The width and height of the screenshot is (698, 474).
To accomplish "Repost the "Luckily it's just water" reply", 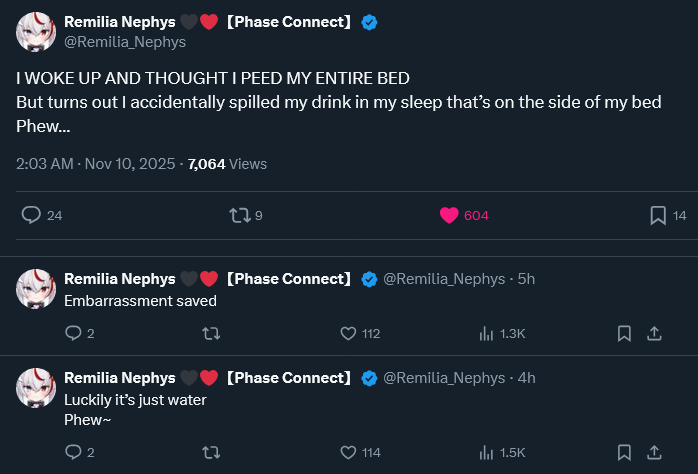I will pos(211,452).
